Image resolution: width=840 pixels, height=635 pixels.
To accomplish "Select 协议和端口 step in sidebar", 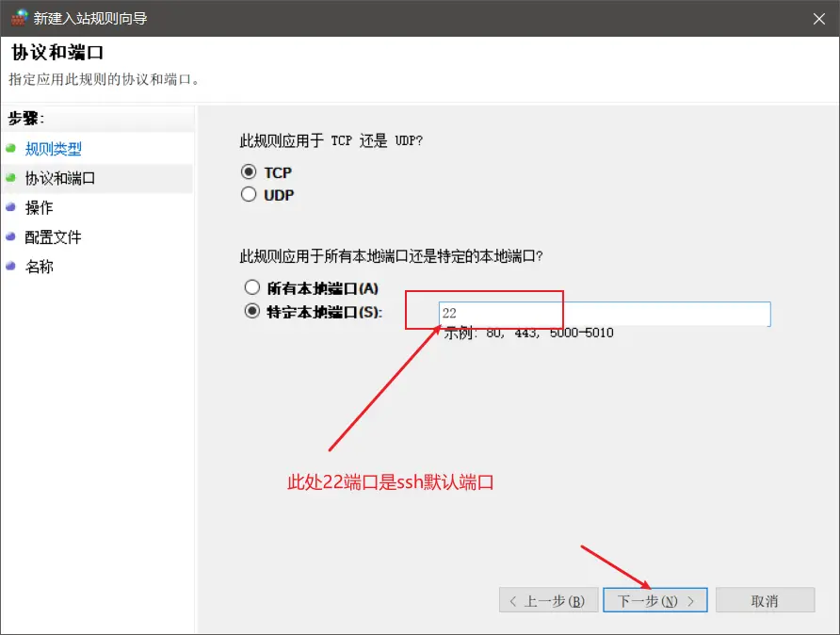I will [x=60, y=178].
